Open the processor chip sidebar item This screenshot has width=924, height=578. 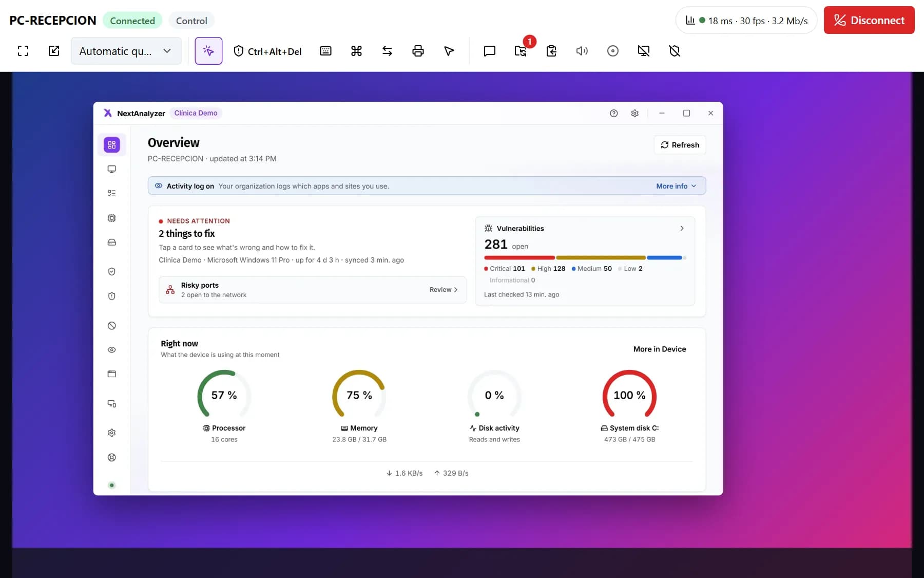[112, 218]
